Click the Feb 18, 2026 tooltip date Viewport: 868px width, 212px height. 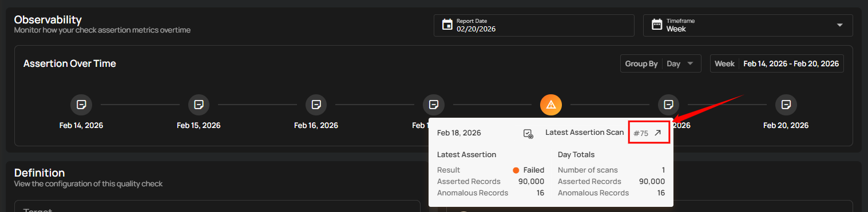[459, 133]
